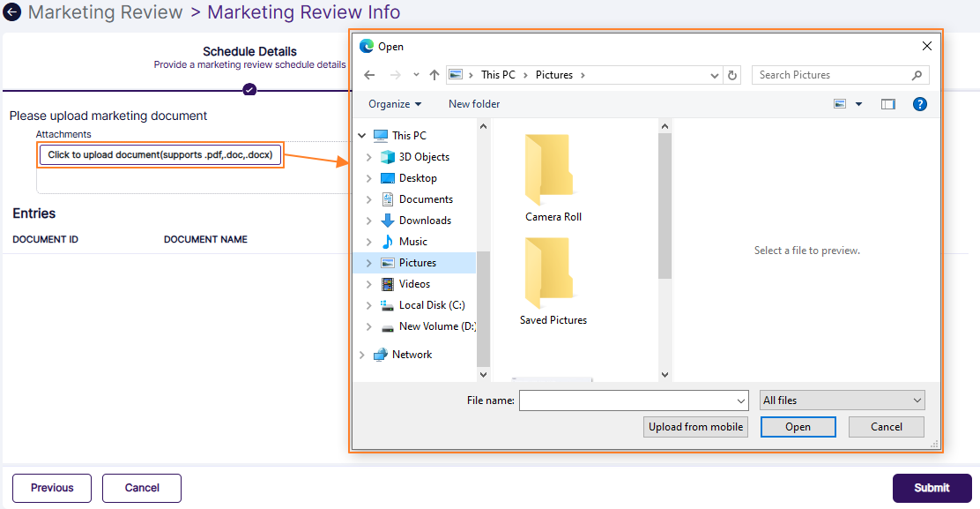The image size is (980, 509).
Task: Open the file name history dropdown
Action: click(x=740, y=400)
